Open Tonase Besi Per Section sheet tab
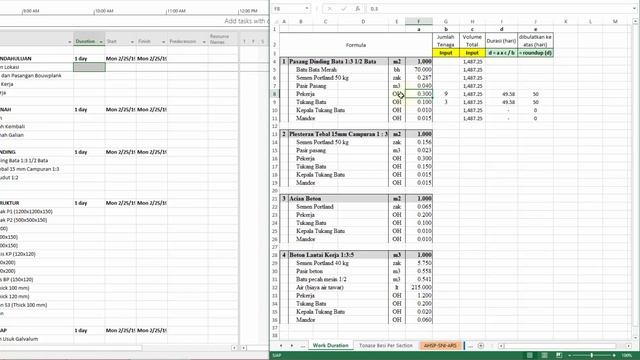 coord(386,346)
